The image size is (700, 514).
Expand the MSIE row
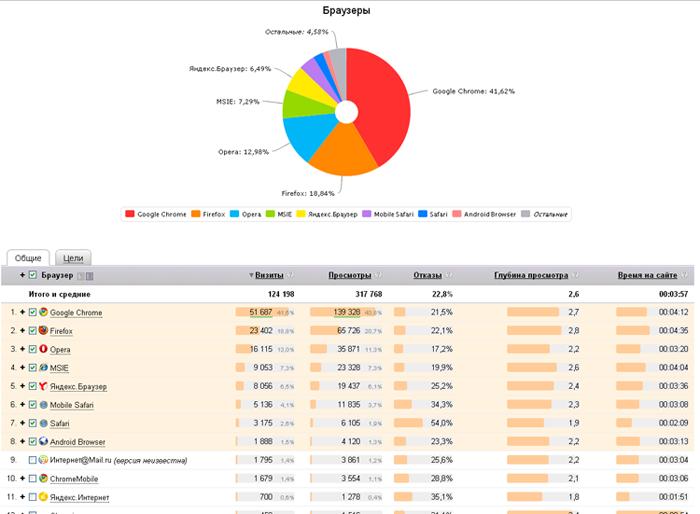coord(22,368)
